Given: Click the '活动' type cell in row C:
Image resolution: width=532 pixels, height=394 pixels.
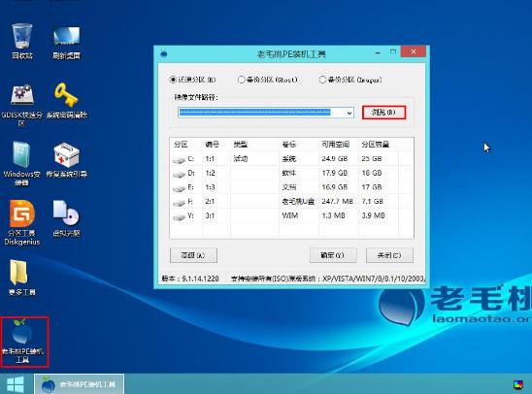Looking at the screenshot, I should click(x=240, y=159).
